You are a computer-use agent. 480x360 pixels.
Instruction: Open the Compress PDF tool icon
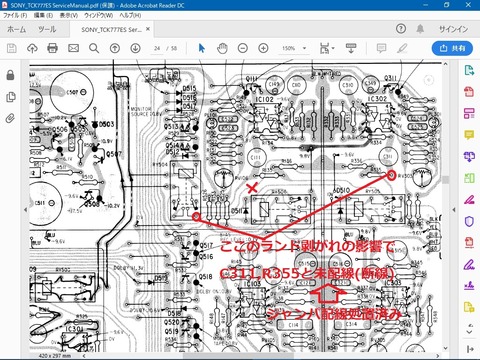pyautogui.click(x=469, y=242)
